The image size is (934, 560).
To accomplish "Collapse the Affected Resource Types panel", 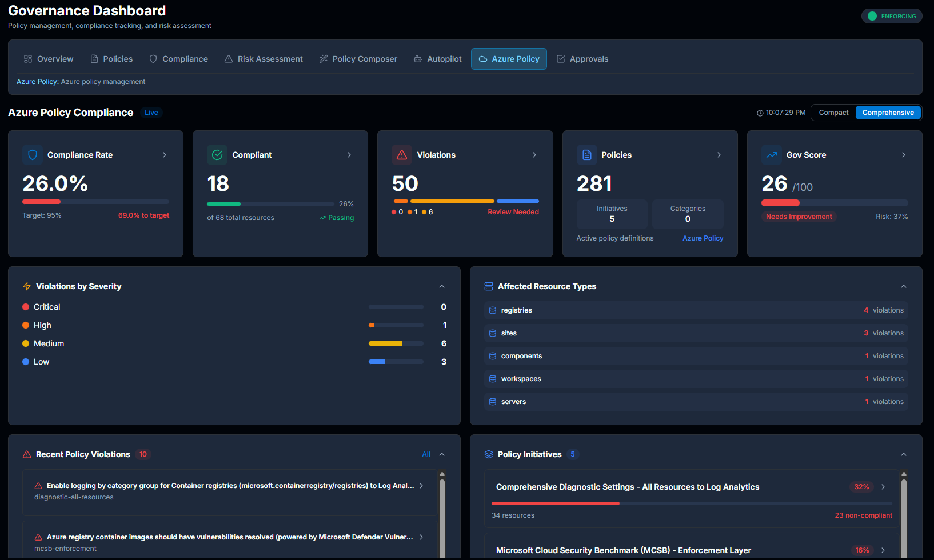I will pos(904,286).
